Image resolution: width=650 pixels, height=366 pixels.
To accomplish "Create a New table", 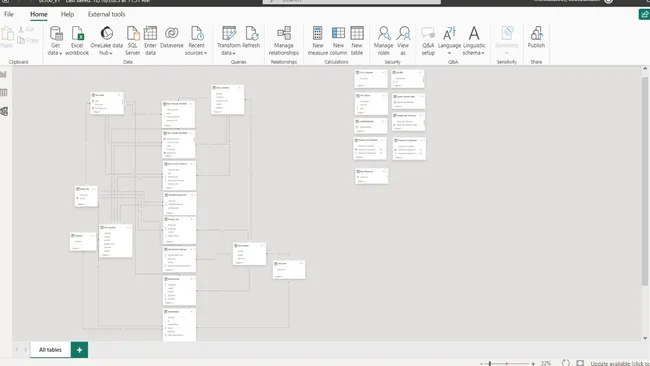I will (357, 40).
